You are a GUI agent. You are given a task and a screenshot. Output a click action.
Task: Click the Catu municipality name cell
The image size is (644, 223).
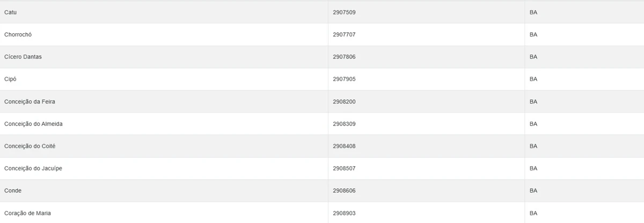pyautogui.click(x=11, y=12)
